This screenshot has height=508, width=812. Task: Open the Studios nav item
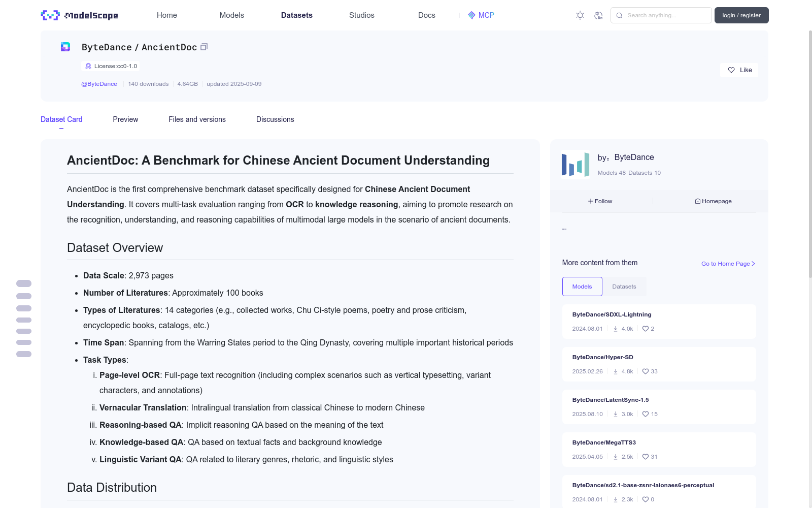pyautogui.click(x=362, y=15)
